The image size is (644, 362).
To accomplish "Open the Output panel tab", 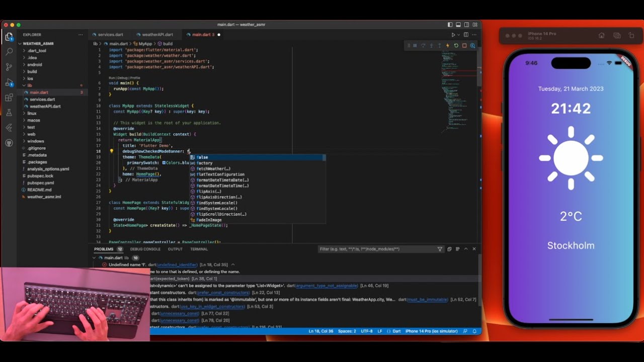I will click(175, 249).
